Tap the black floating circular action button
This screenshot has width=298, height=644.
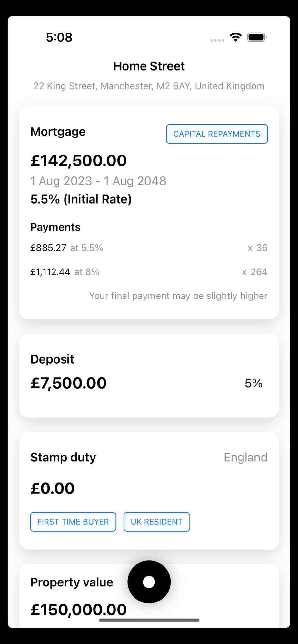click(149, 582)
